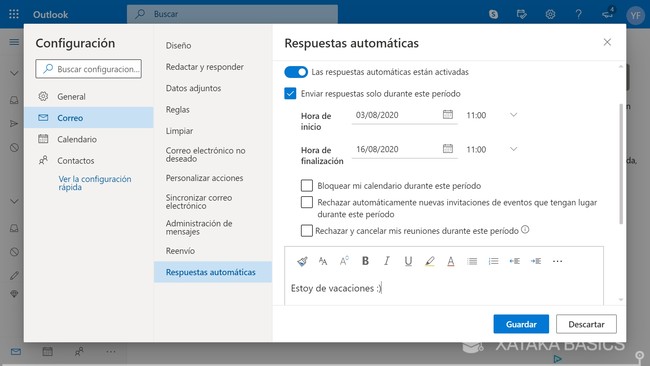The width and height of the screenshot is (650, 366).
Task: Click the Bold formatting icon
Action: pyautogui.click(x=365, y=261)
